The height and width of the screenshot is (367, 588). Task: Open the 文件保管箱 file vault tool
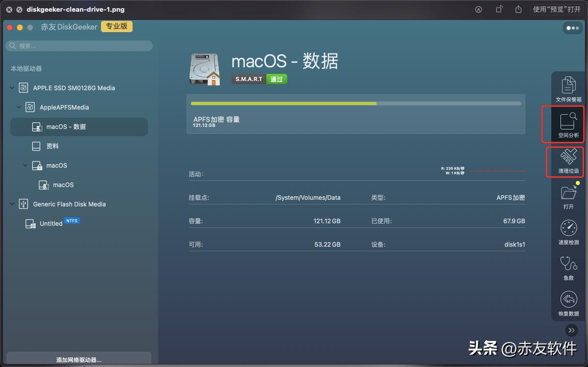coord(568,87)
